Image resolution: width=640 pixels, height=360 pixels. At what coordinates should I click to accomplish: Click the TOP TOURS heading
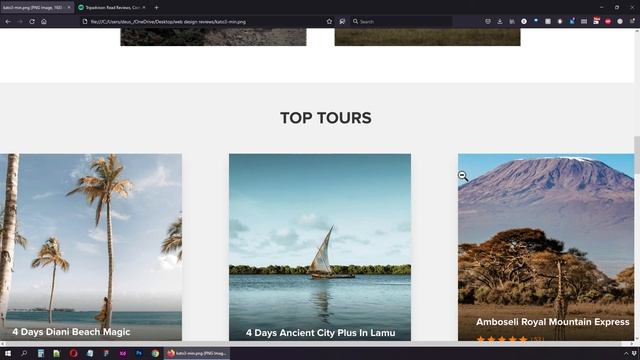coord(326,118)
